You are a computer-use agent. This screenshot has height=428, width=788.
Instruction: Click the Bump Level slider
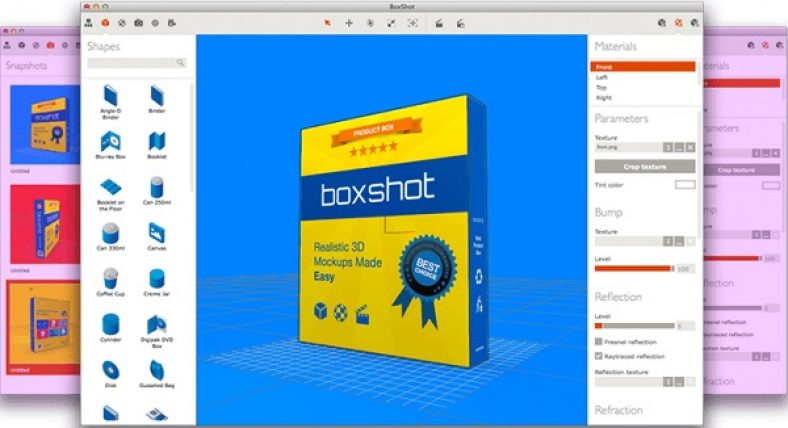coord(634,269)
